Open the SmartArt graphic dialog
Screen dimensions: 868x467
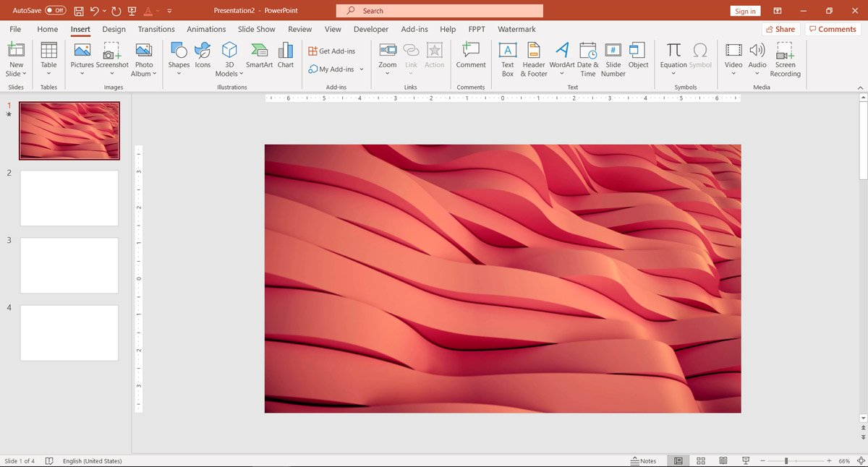[259, 56]
